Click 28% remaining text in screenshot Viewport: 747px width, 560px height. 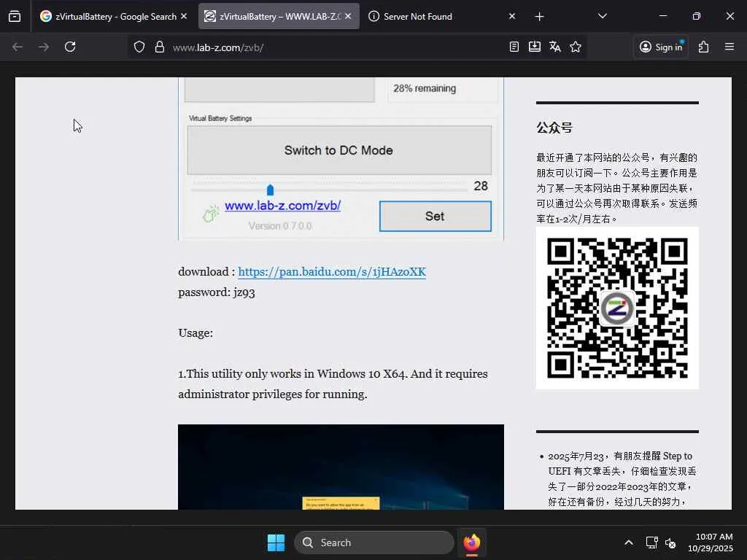coord(425,88)
